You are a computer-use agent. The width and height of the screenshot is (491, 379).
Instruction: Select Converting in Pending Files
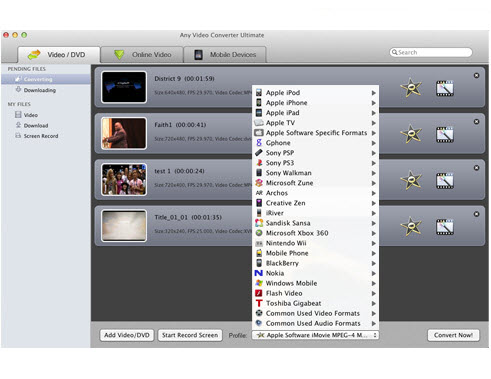[x=46, y=79]
